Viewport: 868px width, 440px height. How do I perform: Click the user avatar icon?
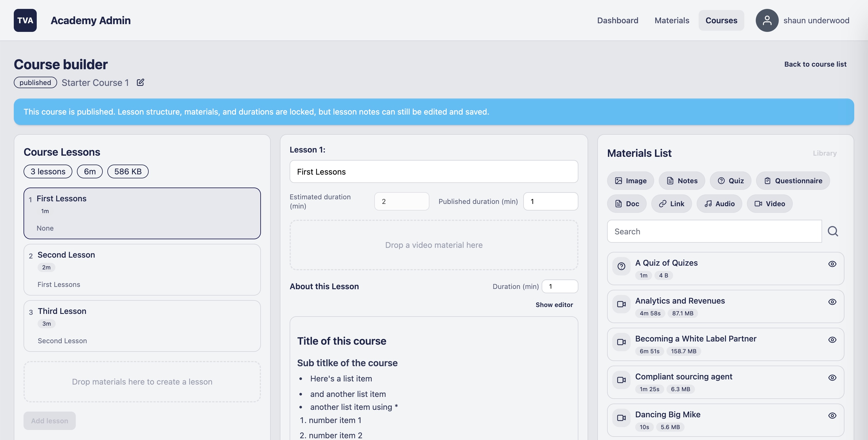[x=767, y=20]
